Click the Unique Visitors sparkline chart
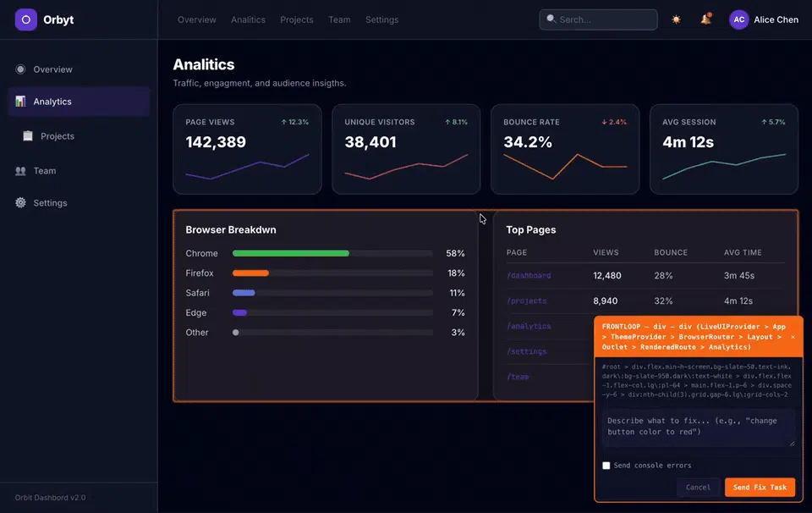The height and width of the screenshot is (513, 812). tap(406, 166)
